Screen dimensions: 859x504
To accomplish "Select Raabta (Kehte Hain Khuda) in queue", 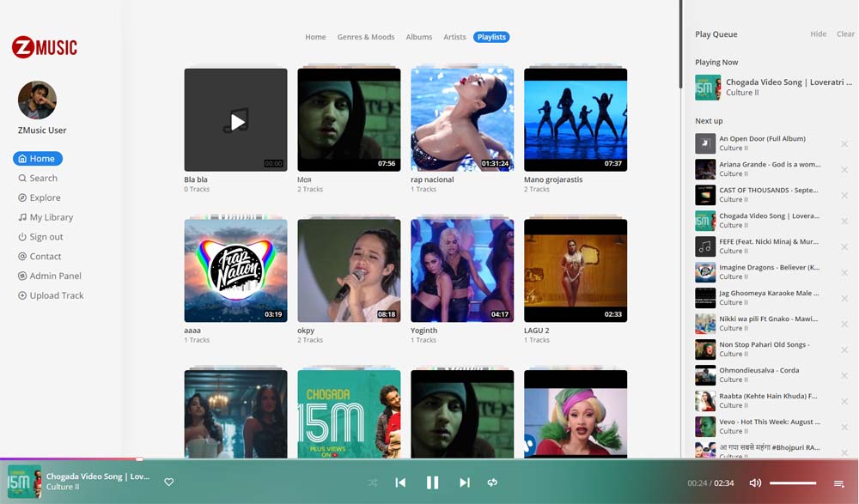I will click(768, 396).
